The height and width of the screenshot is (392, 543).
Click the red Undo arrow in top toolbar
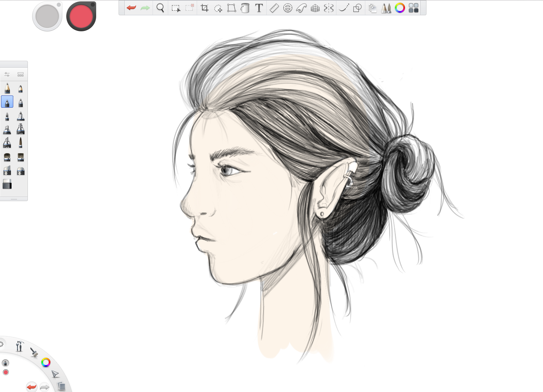131,8
